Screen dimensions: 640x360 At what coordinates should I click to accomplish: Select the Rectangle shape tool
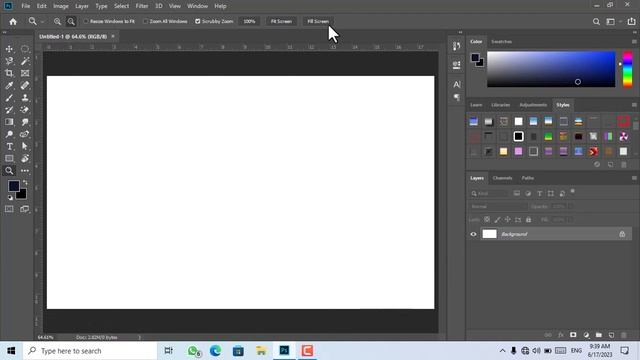point(9,158)
